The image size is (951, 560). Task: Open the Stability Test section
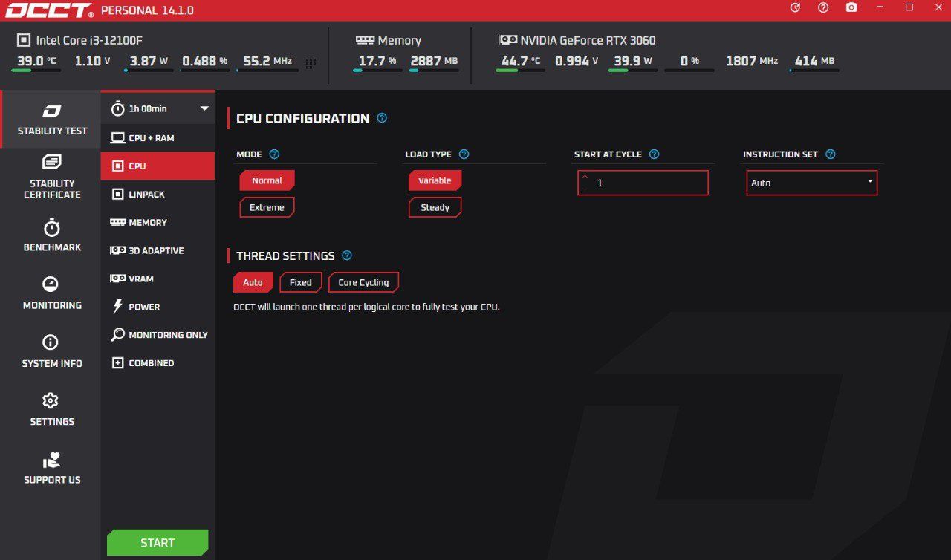pos(51,120)
